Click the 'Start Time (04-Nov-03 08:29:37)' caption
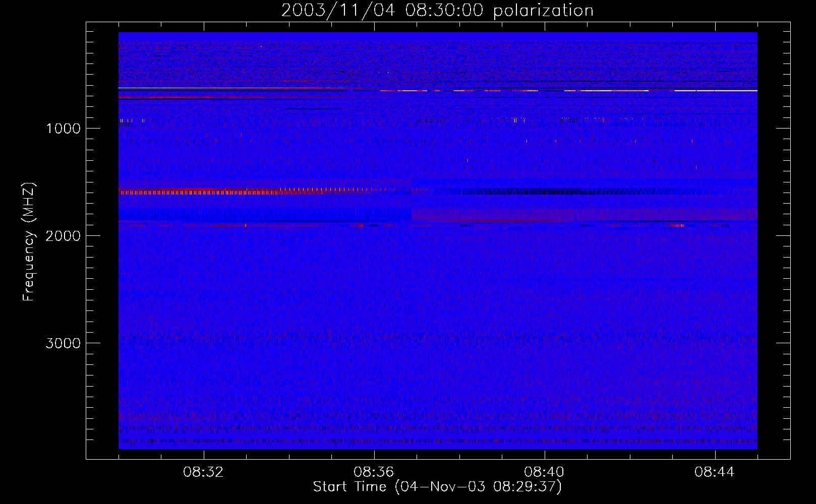816x504 pixels. (437, 487)
